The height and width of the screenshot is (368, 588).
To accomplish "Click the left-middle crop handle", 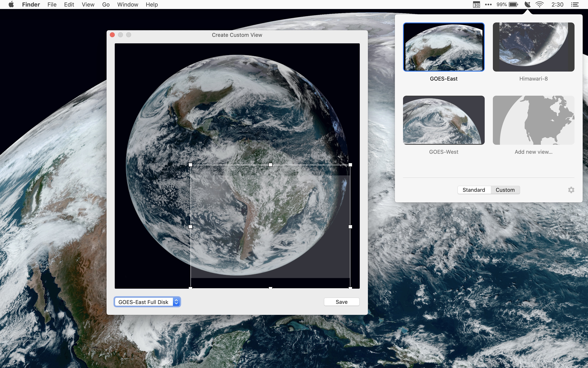I will [190, 227].
